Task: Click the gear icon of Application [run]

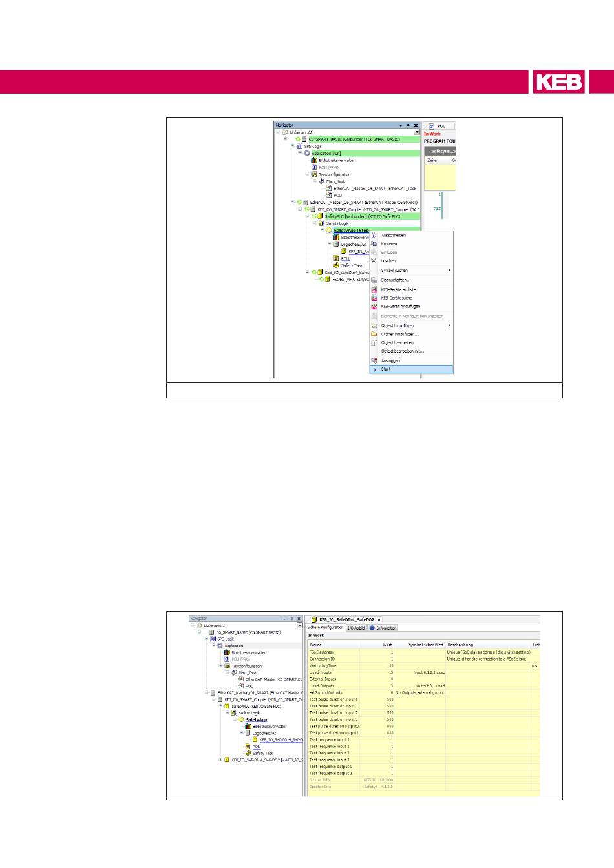Action: [307, 153]
